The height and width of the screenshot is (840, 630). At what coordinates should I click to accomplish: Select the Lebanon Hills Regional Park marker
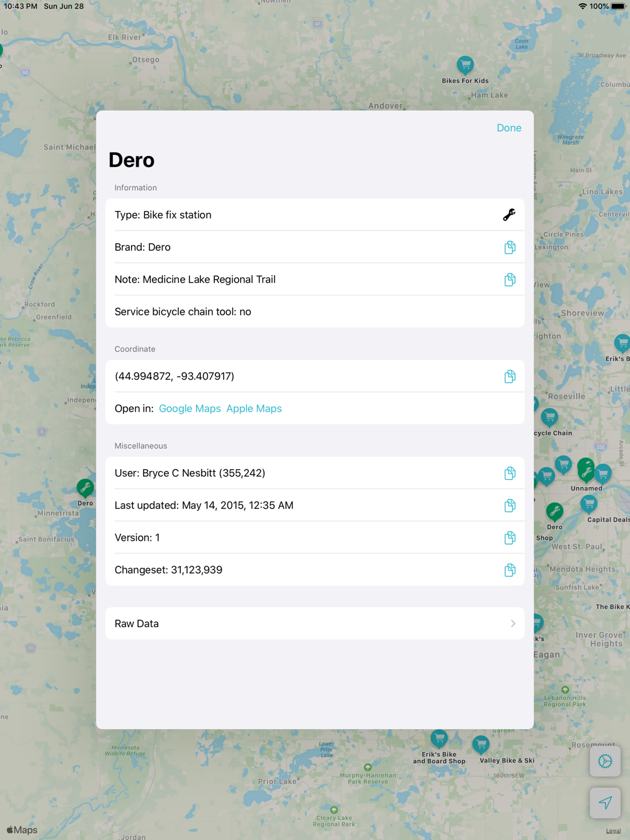(565, 690)
